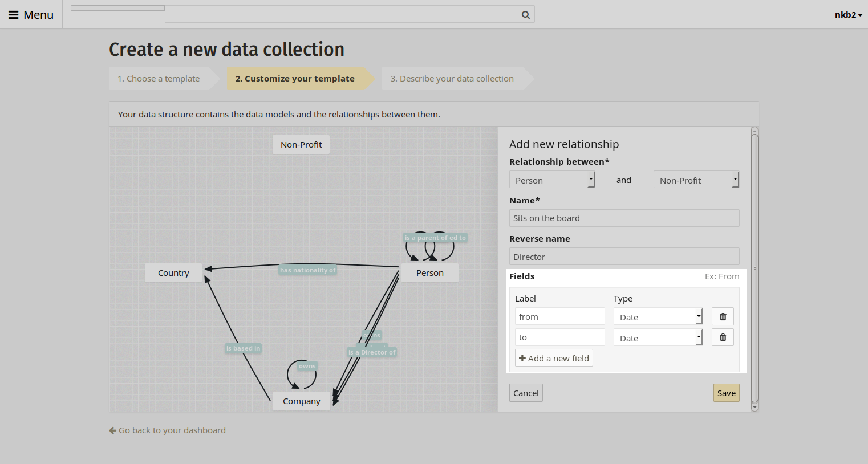
Task: Open the second entity dropdown showing Non-Profit
Action: click(696, 180)
